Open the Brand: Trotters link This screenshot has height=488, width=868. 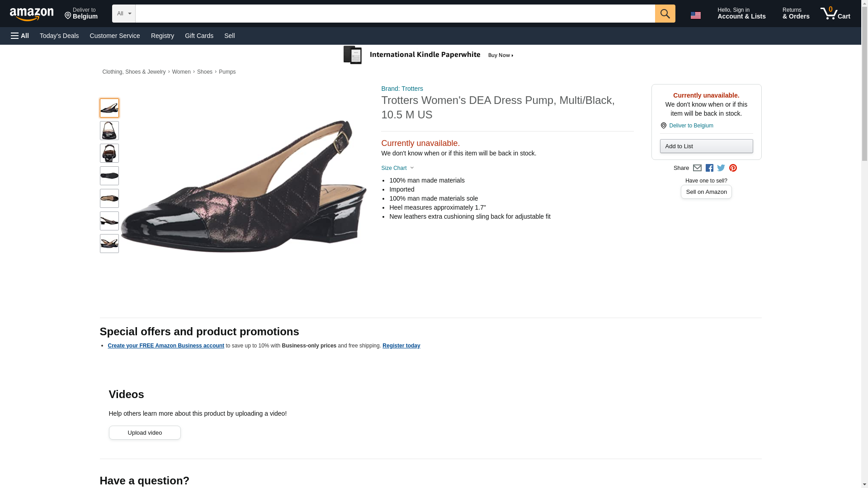coord(402,89)
